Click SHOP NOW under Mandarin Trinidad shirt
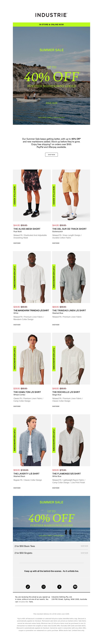The image size is (103, 644). coord(17,324)
